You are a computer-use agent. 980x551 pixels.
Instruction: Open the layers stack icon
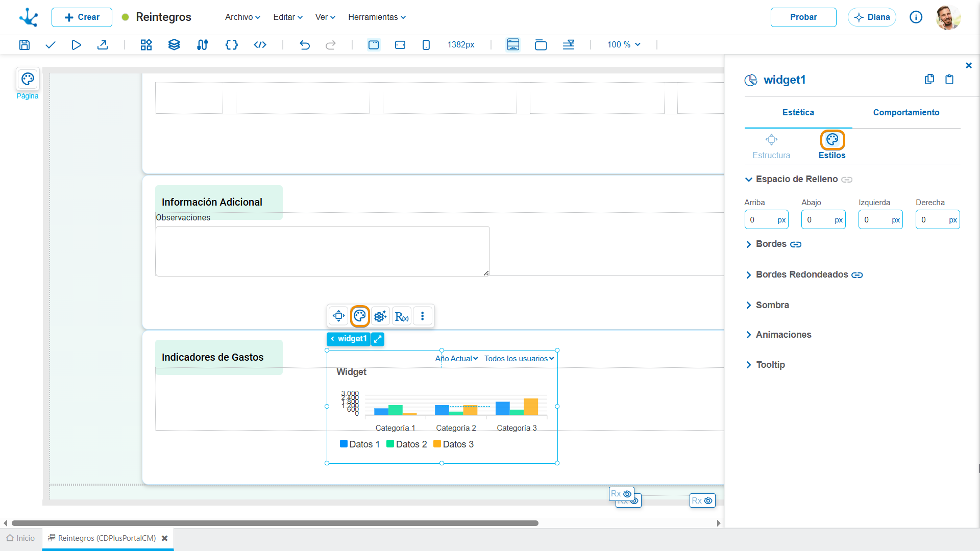point(174,45)
